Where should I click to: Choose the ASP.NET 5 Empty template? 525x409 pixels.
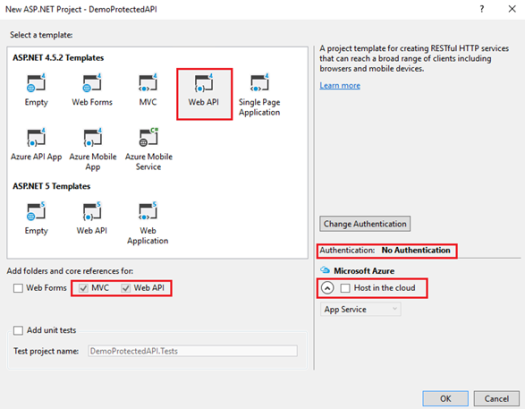click(x=36, y=218)
